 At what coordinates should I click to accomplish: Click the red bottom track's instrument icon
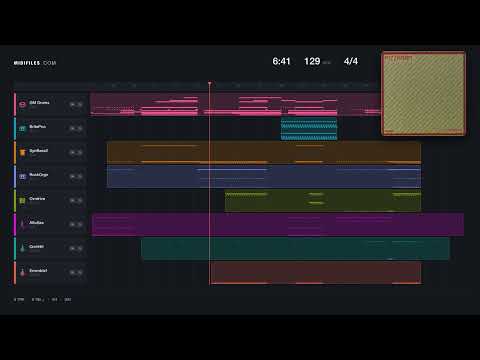coord(22,272)
